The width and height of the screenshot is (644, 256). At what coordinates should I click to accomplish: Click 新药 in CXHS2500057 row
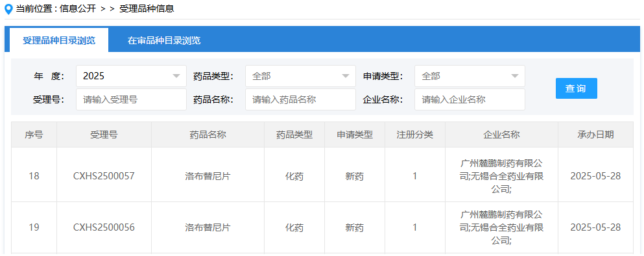pos(355,177)
